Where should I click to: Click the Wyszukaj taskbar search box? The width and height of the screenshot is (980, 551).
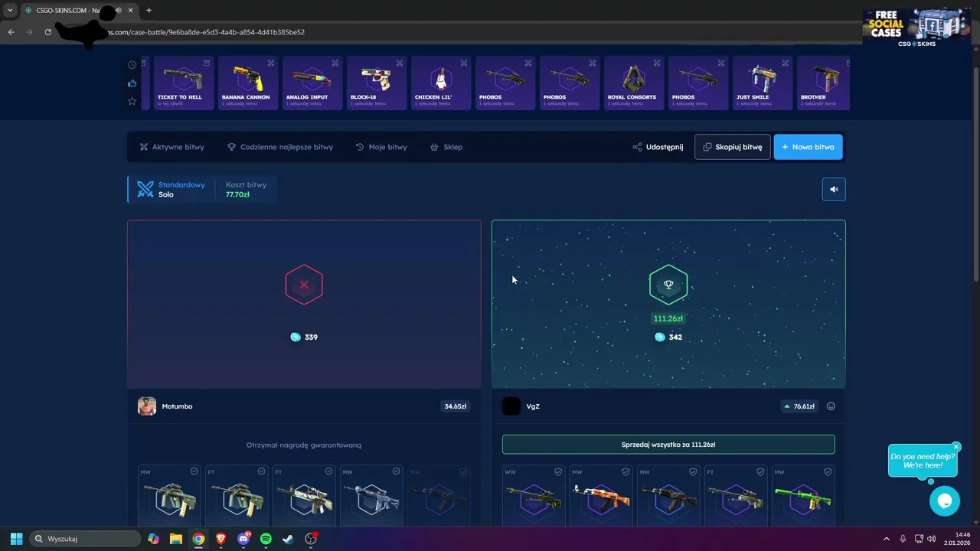point(86,539)
